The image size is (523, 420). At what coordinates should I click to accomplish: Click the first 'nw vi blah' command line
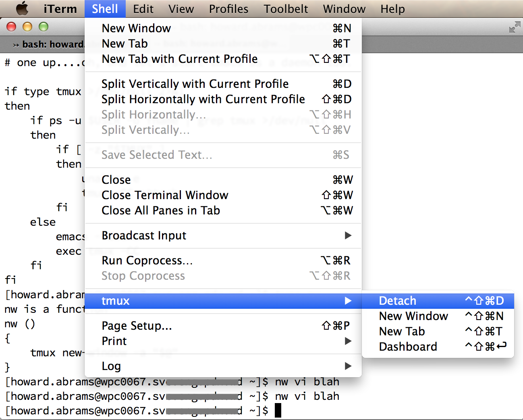[x=307, y=382]
